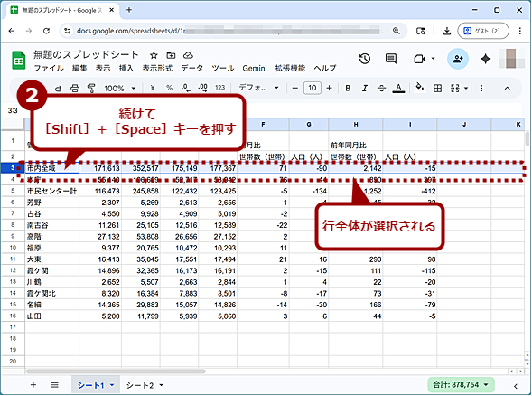Image resolution: width=532 pixels, height=396 pixels.
Task: Click the print icon in toolbar
Action: click(x=75, y=89)
